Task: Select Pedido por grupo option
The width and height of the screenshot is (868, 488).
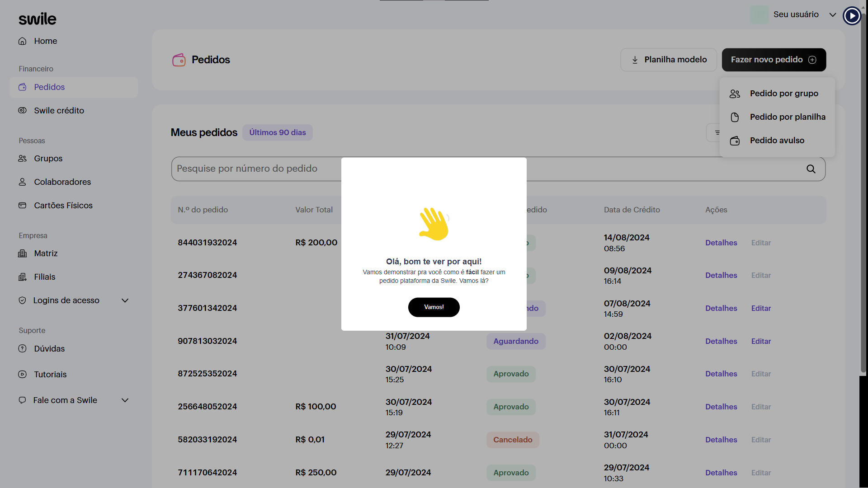Action: pyautogui.click(x=783, y=94)
